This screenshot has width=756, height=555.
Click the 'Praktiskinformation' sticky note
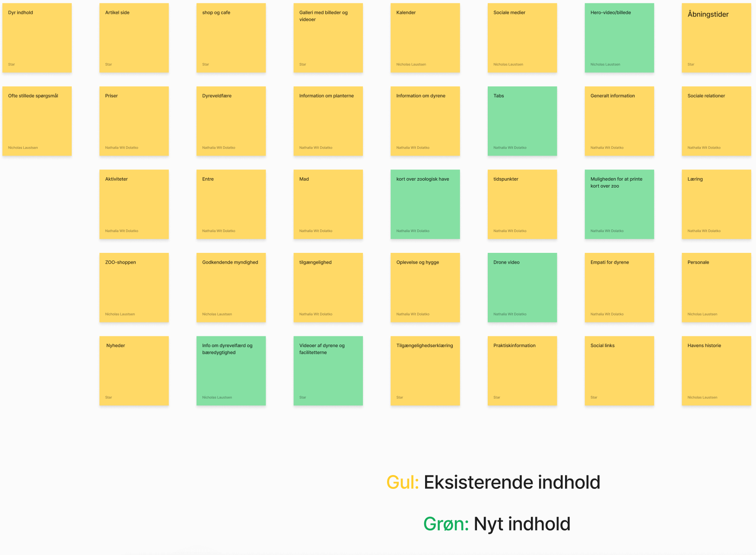coord(522,371)
